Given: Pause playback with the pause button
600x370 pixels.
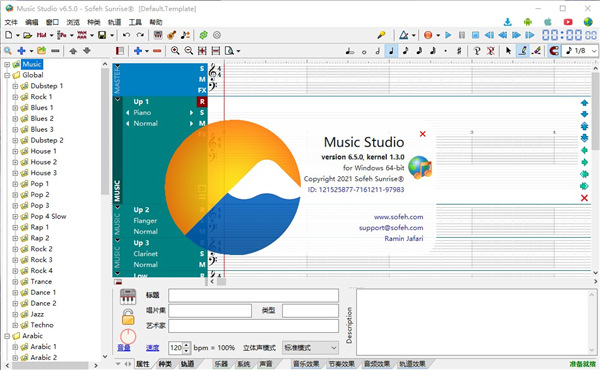Looking at the screenshot, I should coord(462,35).
